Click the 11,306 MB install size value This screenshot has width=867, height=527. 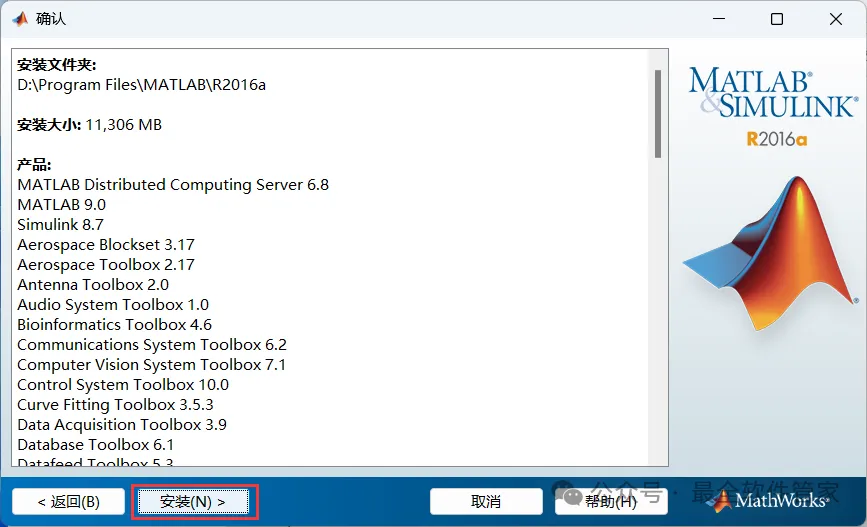pyautogui.click(x=124, y=125)
